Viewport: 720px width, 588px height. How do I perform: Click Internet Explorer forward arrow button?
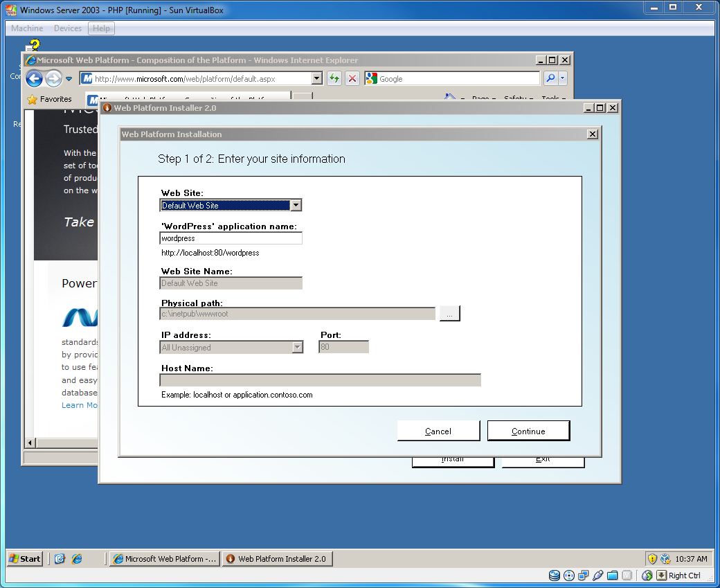pos(53,78)
